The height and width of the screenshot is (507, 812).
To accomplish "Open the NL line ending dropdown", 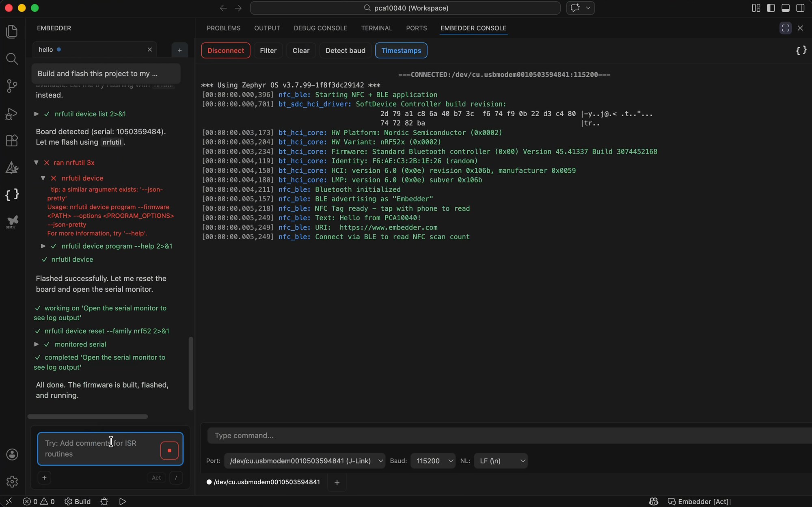I will pos(501,461).
